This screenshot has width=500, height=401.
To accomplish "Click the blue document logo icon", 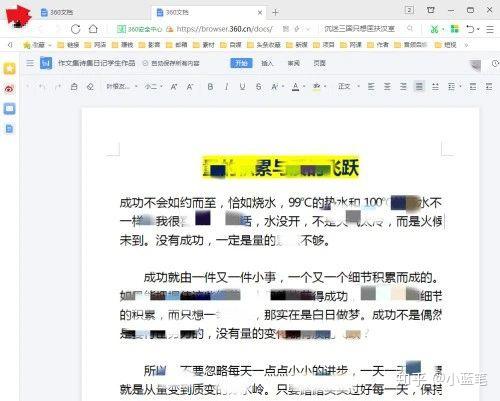I will point(46,63).
